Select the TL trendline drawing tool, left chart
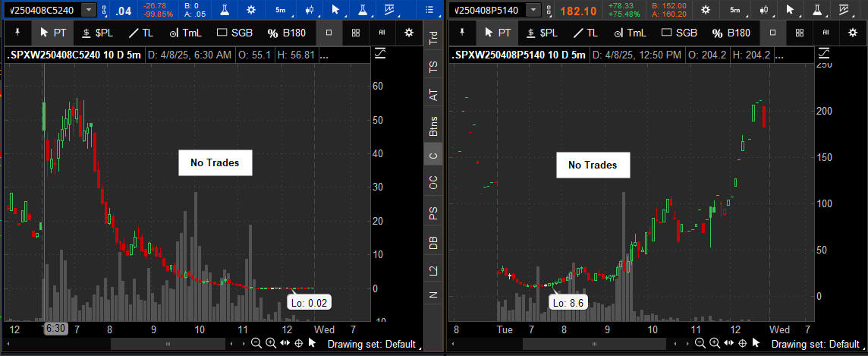The height and width of the screenshot is (356, 868). pos(140,33)
